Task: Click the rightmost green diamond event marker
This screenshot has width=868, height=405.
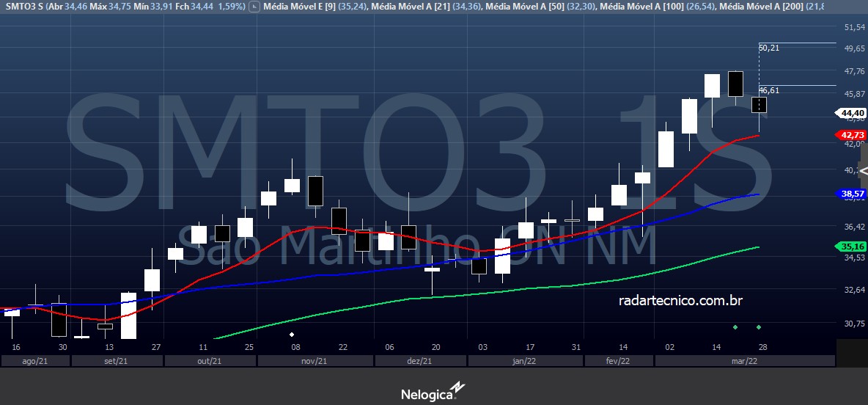Action: tap(759, 326)
